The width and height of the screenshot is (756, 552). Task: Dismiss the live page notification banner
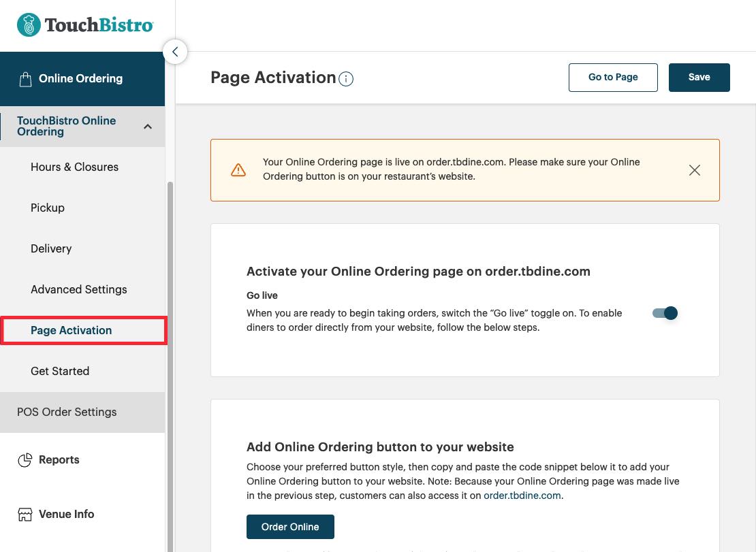[694, 170]
